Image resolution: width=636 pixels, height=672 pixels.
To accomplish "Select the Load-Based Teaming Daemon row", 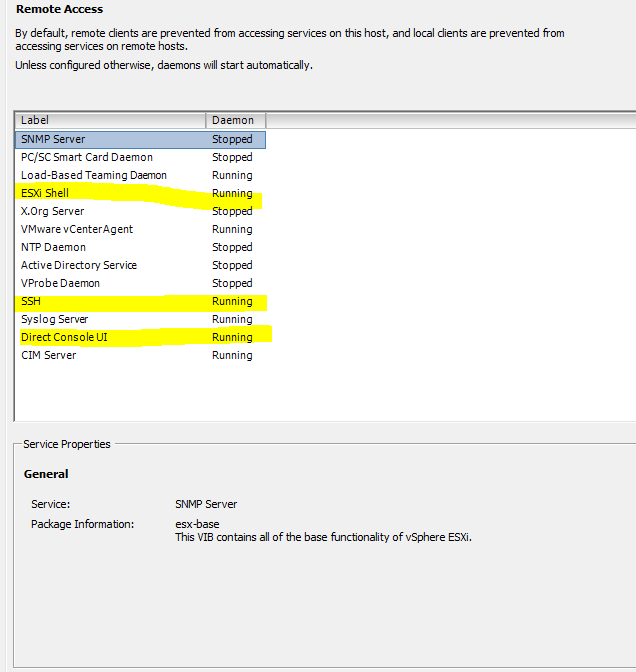I will click(x=141, y=175).
